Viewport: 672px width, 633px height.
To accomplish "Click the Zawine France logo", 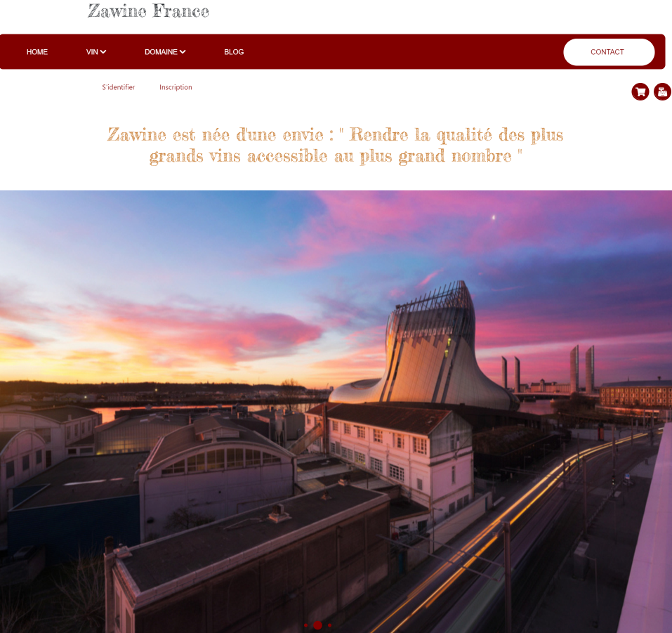I will (x=148, y=11).
